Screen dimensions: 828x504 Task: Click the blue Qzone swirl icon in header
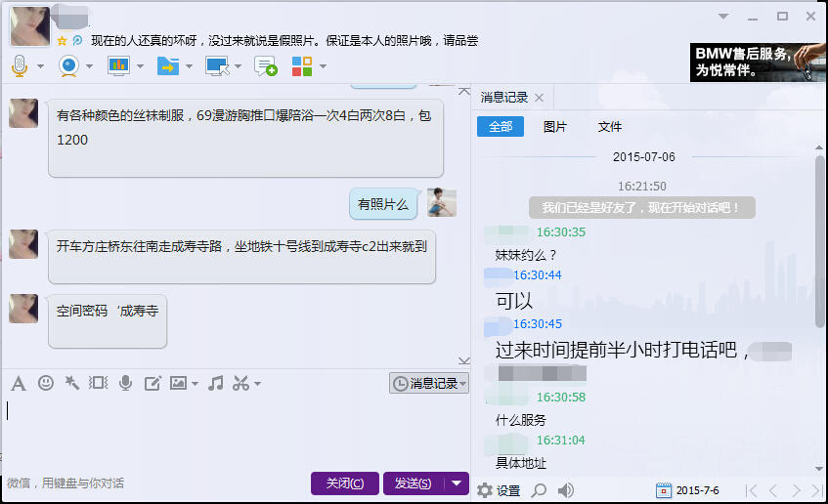pos(77,41)
